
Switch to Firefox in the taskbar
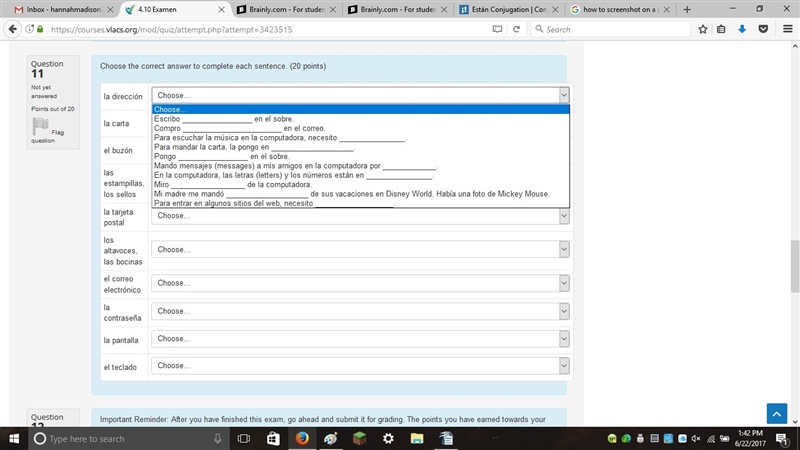pos(302,438)
